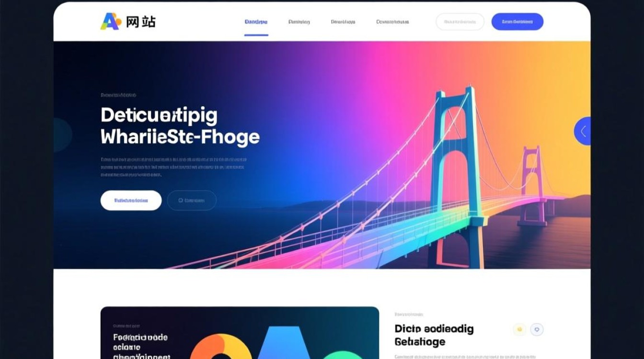Click the white outlined pill button in header
The image size is (644, 359).
click(x=460, y=22)
